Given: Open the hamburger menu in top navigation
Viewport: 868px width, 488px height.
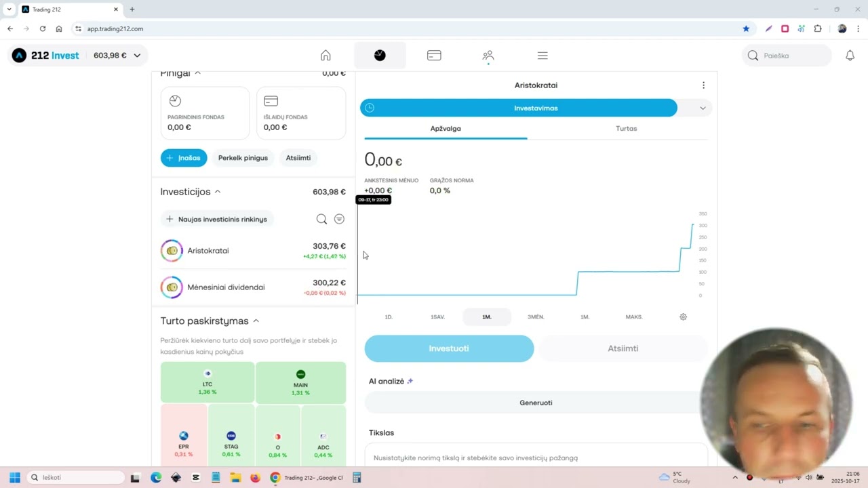Looking at the screenshot, I should click(x=542, y=56).
